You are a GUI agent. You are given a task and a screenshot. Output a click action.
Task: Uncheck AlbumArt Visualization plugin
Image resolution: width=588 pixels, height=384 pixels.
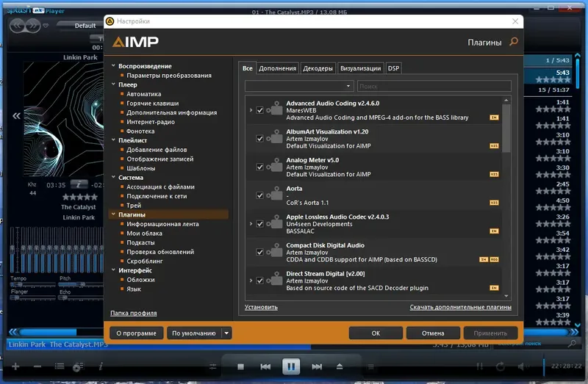259,139
